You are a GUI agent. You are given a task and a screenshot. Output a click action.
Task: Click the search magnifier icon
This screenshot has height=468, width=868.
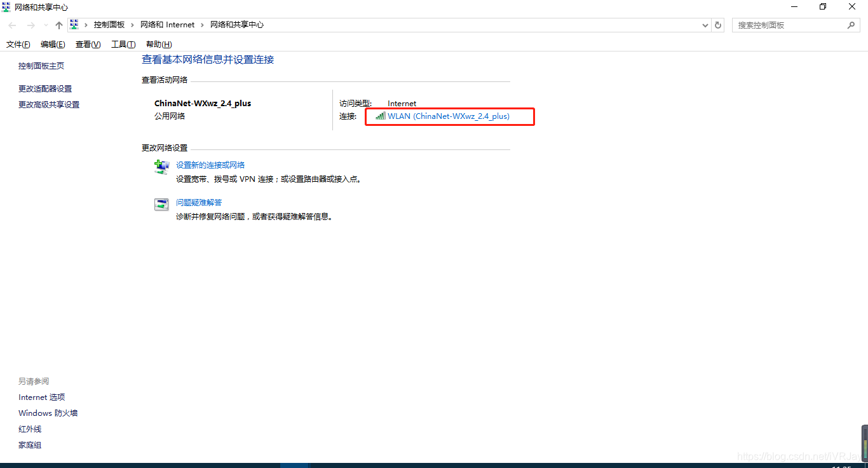851,25
